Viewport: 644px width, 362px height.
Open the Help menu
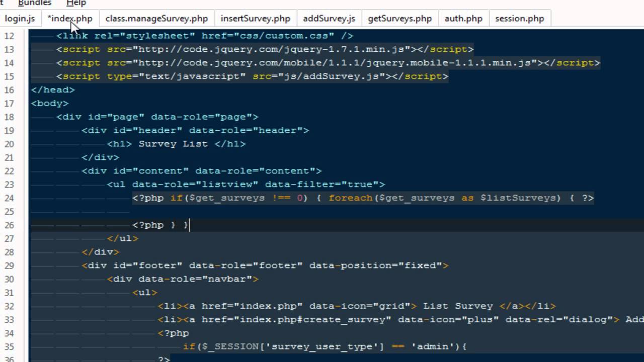[76, 3]
